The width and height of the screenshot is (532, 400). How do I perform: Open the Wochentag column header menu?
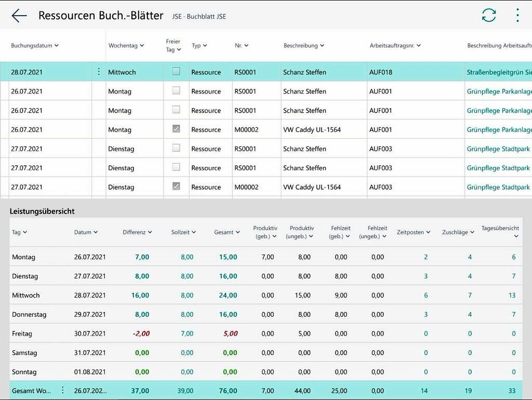[x=126, y=46]
